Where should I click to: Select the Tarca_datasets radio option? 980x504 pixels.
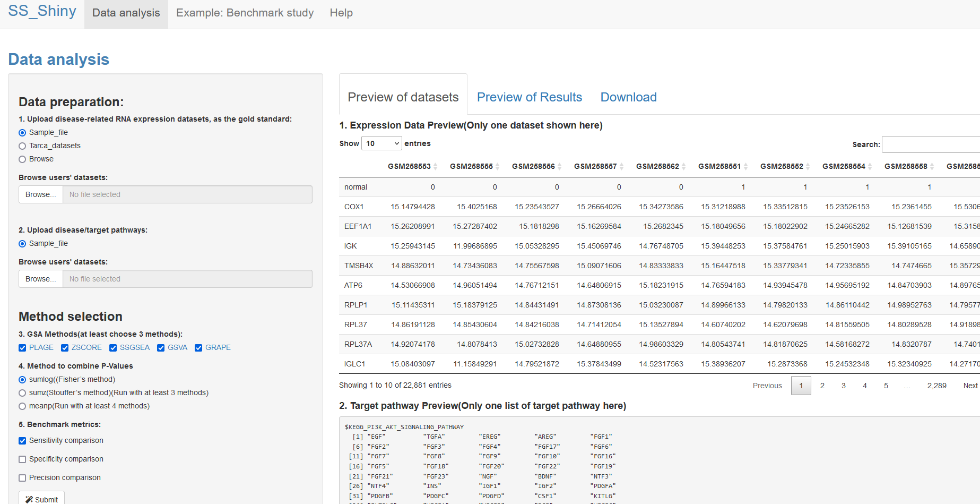coord(22,146)
